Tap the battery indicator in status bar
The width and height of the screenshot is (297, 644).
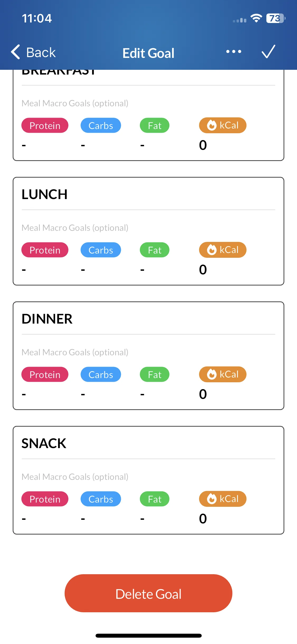(x=276, y=18)
